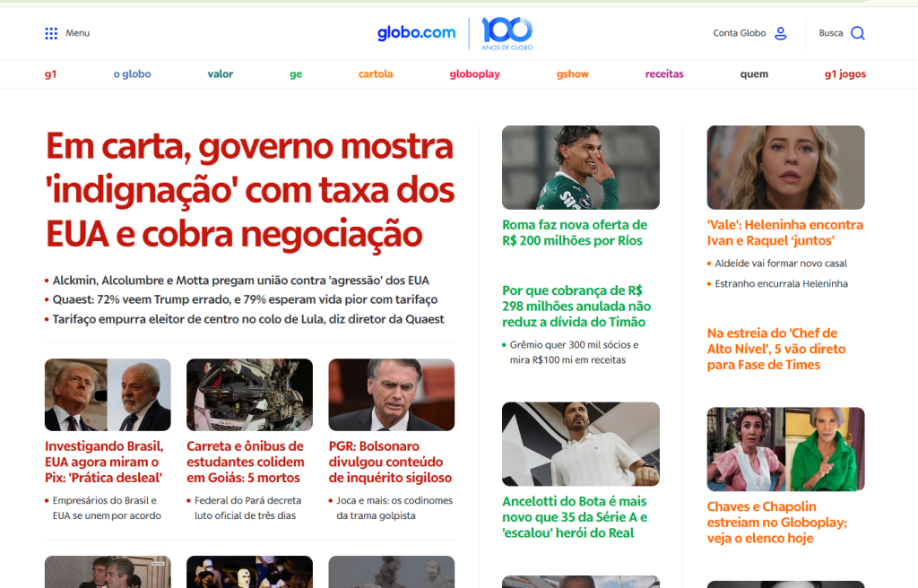This screenshot has height=588, width=918.
Task: Click Trump and Lula photo thumbnail
Action: click(x=108, y=394)
